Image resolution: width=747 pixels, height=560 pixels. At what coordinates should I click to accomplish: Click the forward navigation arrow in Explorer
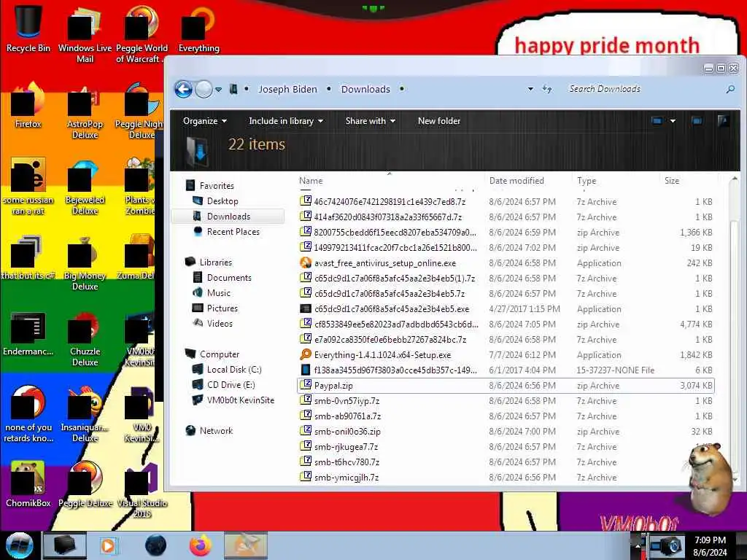pos(204,89)
